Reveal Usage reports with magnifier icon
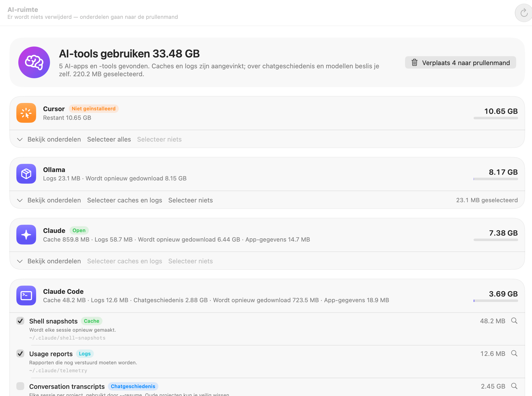 click(x=514, y=353)
